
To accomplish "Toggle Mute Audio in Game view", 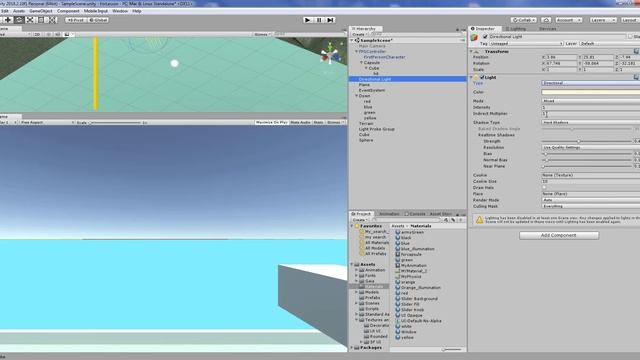I will pyautogui.click(x=300, y=122).
